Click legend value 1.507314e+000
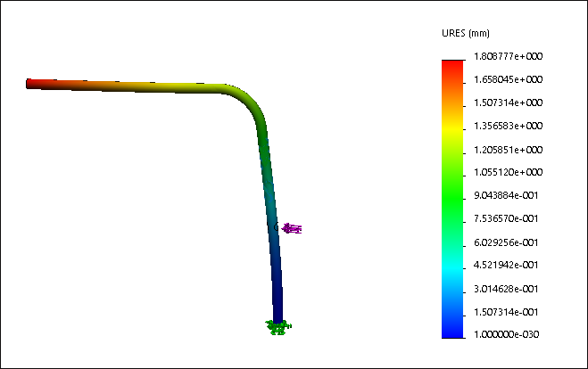The width and height of the screenshot is (588, 369). click(x=508, y=103)
